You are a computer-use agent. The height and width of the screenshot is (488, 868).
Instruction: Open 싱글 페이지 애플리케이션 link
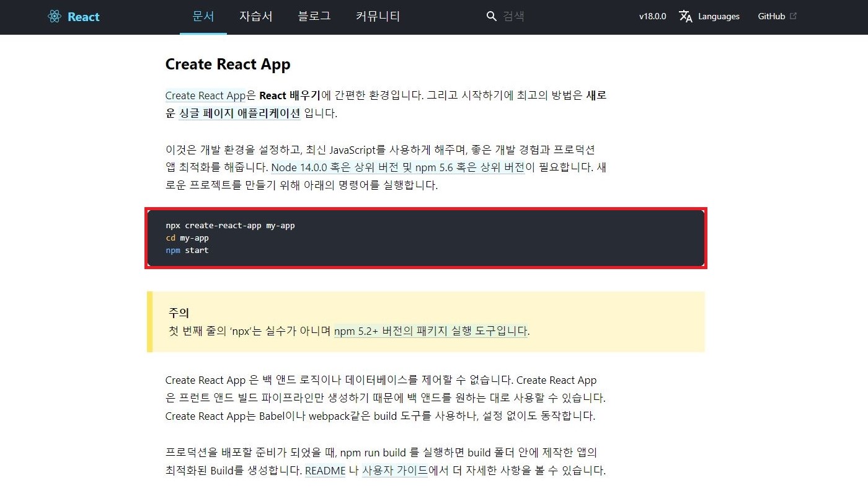click(239, 113)
